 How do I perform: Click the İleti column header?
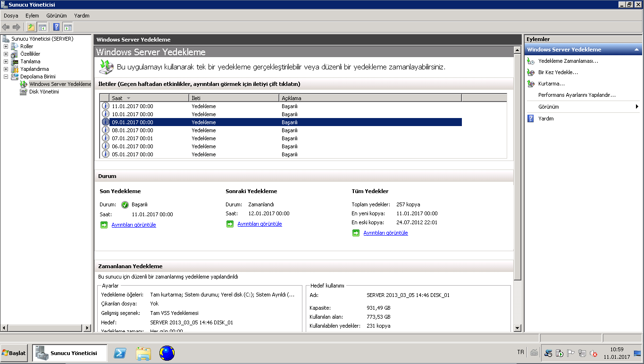[x=234, y=98]
